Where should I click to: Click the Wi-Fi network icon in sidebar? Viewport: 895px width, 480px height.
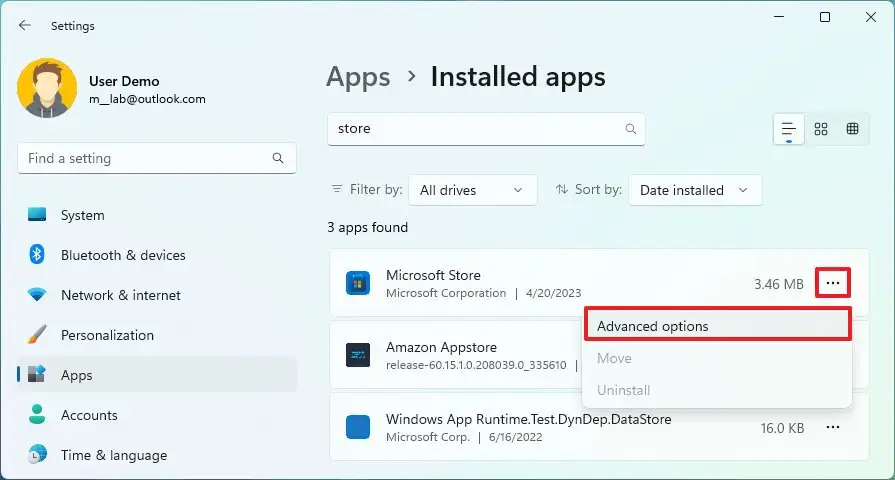[x=37, y=295]
